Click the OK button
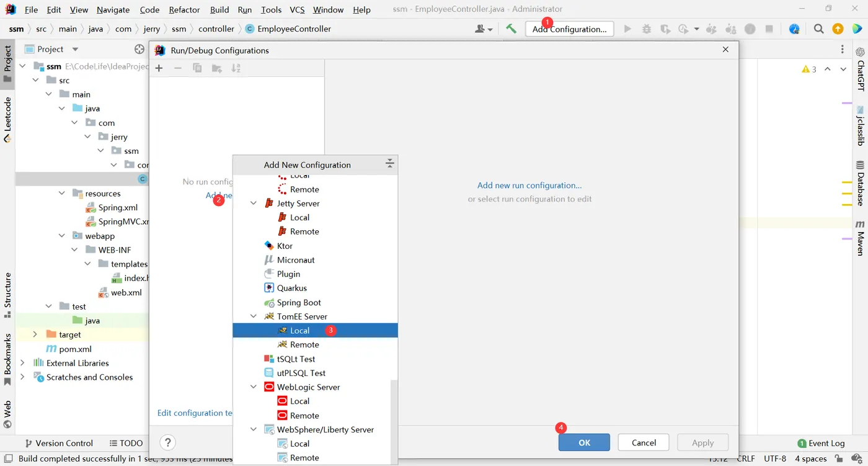The width and height of the screenshot is (868, 466). point(584,442)
